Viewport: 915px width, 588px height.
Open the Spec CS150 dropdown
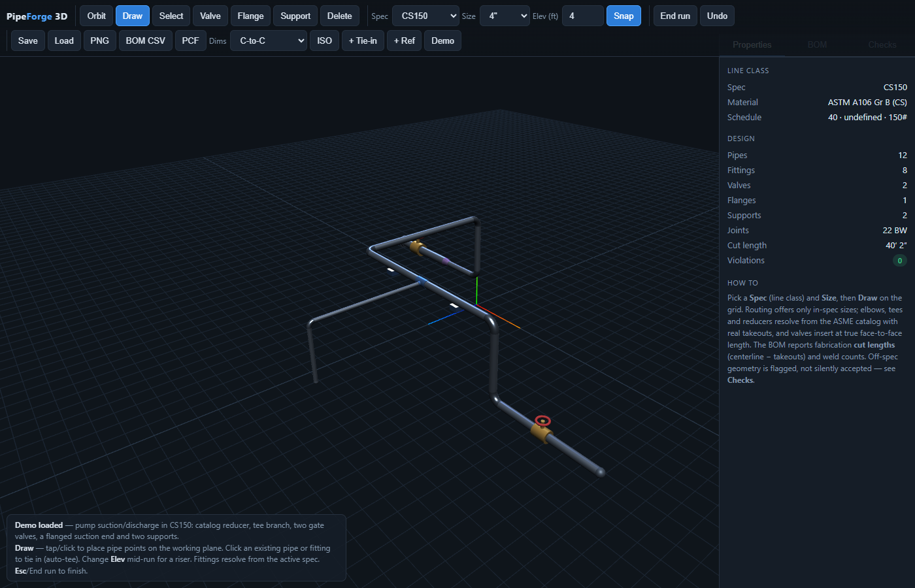pyautogui.click(x=426, y=16)
